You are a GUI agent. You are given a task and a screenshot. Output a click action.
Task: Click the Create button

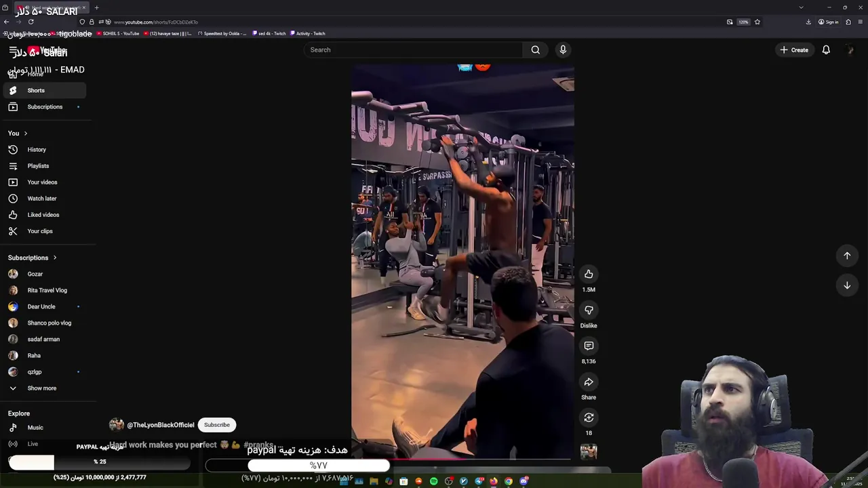click(794, 49)
